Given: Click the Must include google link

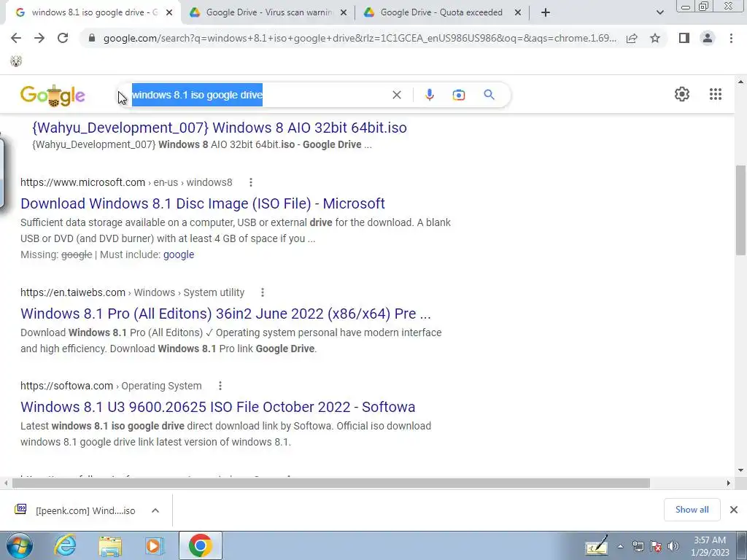Looking at the screenshot, I should click(x=179, y=254).
